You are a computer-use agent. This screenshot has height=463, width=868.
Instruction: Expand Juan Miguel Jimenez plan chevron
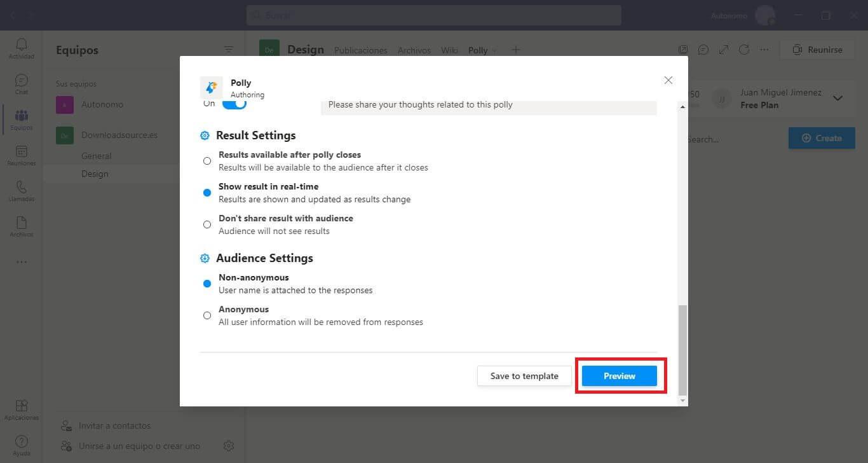(837, 98)
